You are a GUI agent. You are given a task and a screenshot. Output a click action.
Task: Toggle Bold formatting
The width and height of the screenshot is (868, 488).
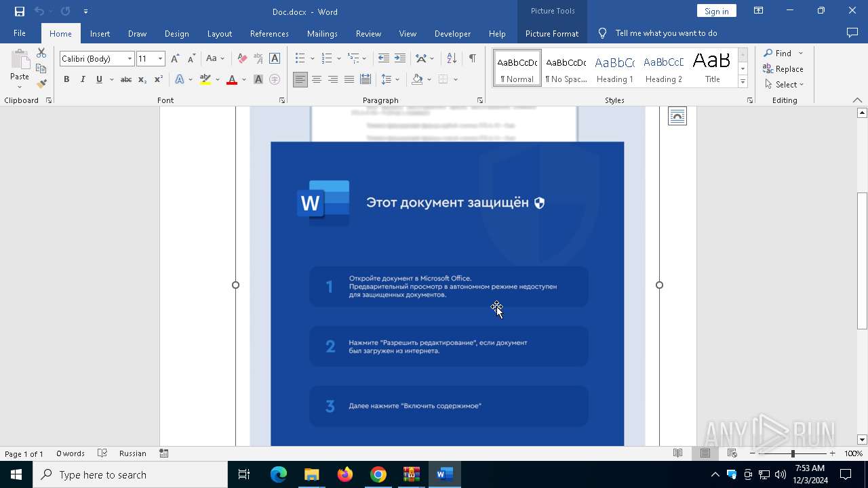pos(66,79)
